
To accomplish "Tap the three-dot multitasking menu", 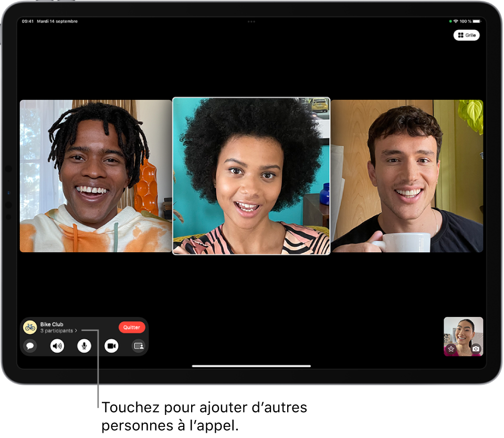I will (251, 22).
